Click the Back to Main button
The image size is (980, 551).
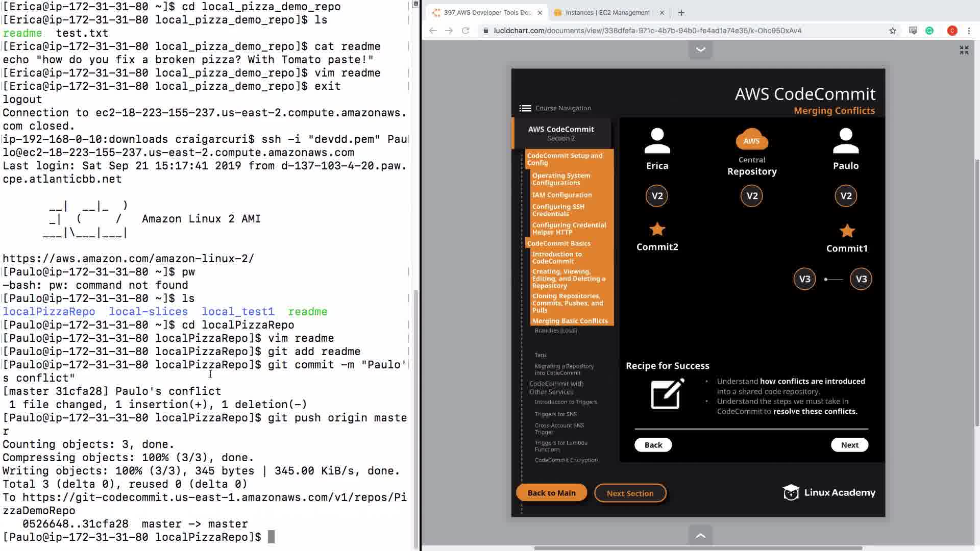[x=551, y=493]
